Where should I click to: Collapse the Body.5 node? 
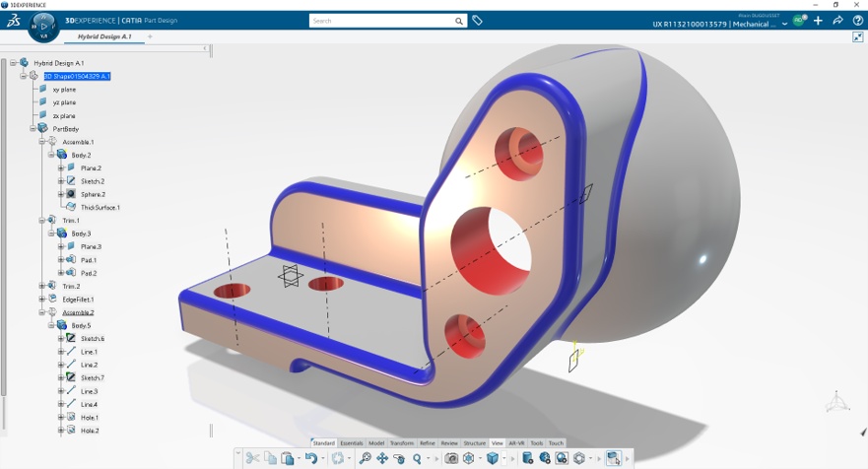51,325
